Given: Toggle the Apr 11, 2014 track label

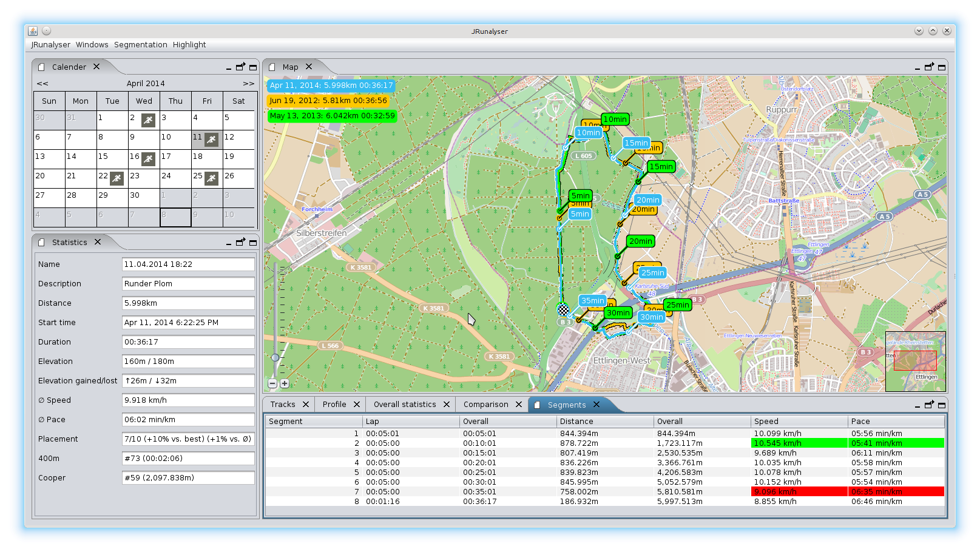Looking at the screenshot, I should pos(332,86).
